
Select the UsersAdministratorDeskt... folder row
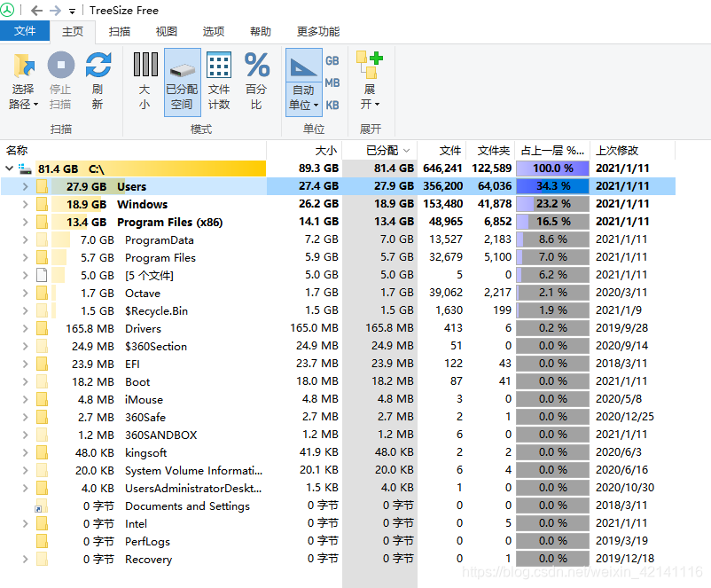pos(339,488)
